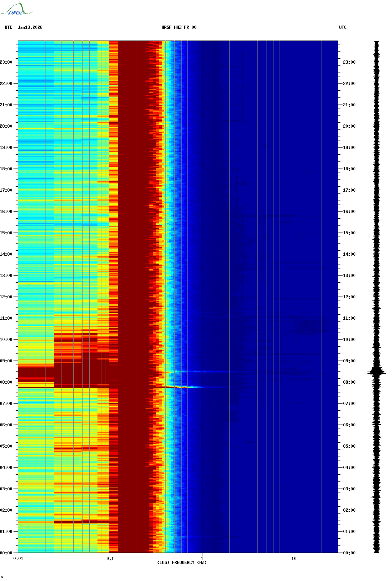The image size is (392, 581).
Task: Click the 17:00 label on the left time axis
Action: coord(6,190)
